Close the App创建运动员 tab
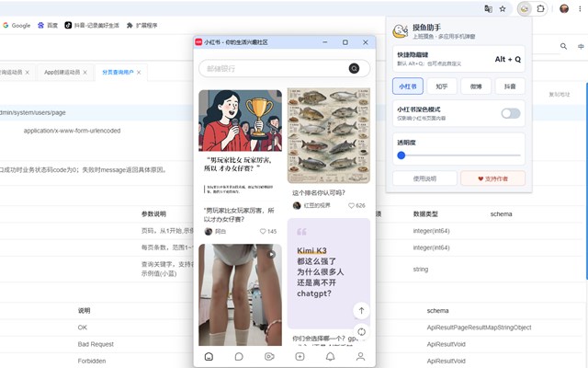The height and width of the screenshot is (368, 588). click(x=85, y=73)
